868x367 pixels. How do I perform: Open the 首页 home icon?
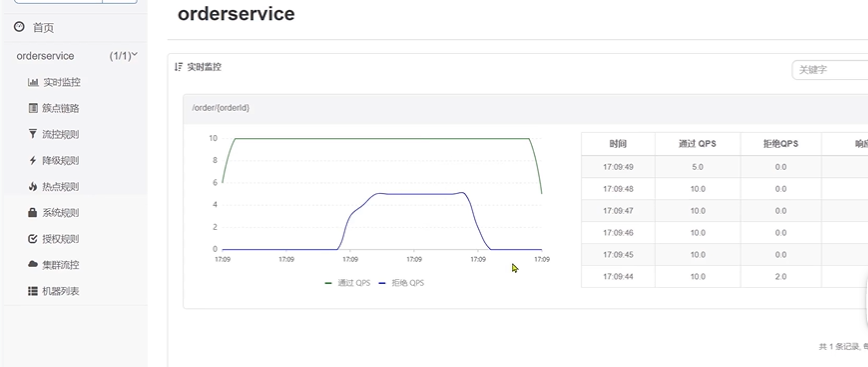(19, 27)
